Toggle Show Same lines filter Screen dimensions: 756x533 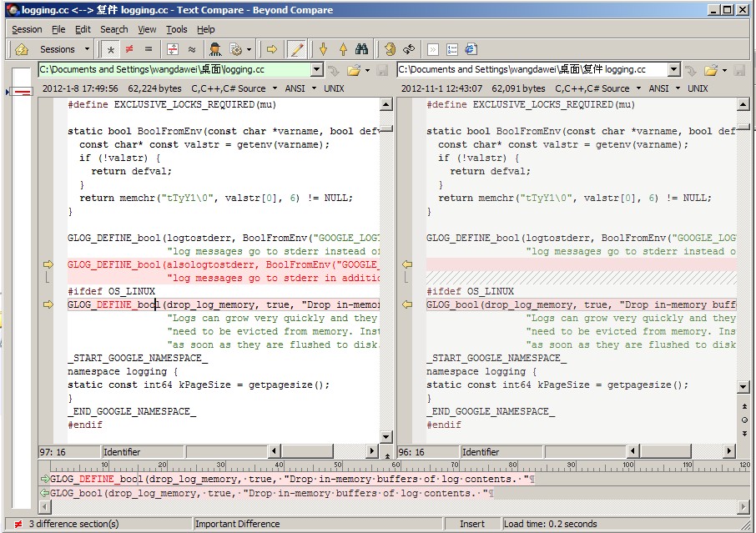149,49
